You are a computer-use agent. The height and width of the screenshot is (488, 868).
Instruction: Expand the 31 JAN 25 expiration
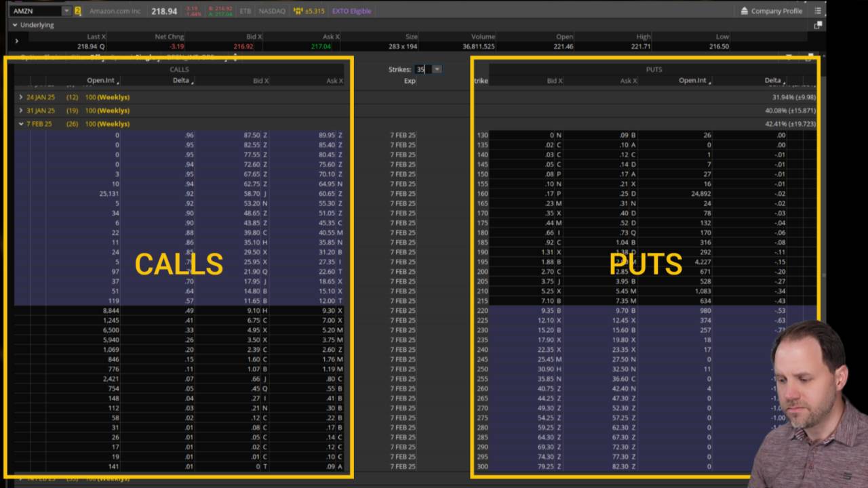[21, 110]
